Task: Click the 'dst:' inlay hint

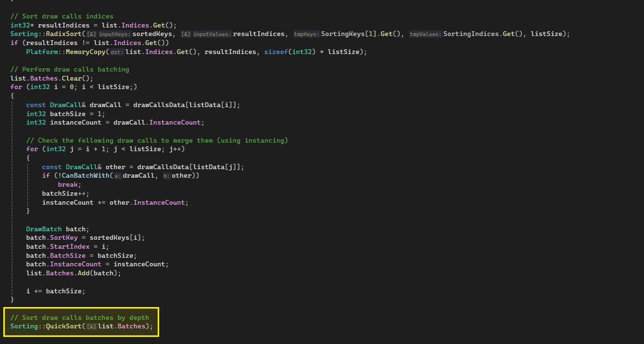Action: pyautogui.click(x=116, y=51)
